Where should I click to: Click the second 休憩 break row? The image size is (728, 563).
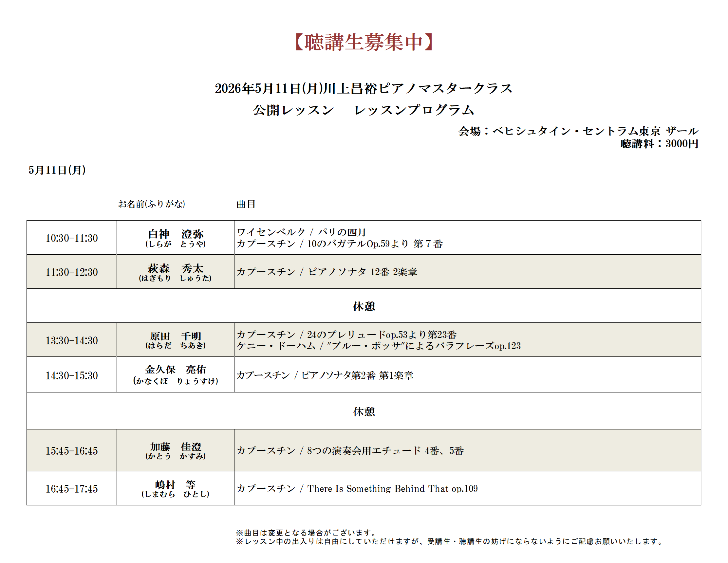tap(364, 411)
